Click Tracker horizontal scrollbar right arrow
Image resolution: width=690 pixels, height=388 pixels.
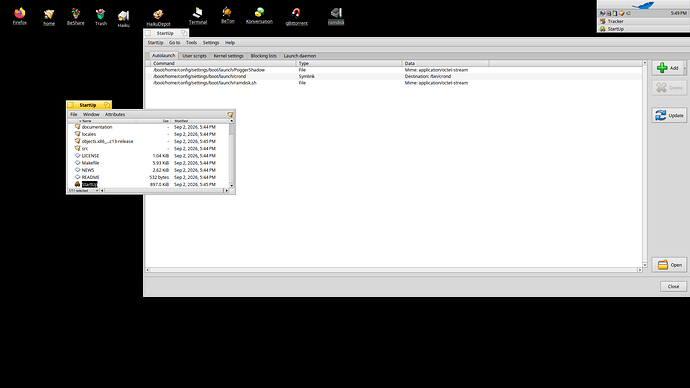click(x=227, y=190)
